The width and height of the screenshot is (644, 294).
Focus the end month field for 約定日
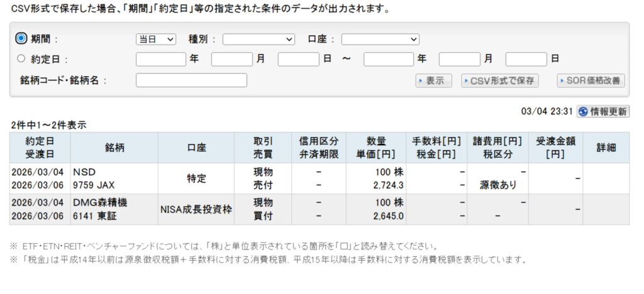pyautogui.click(x=459, y=60)
